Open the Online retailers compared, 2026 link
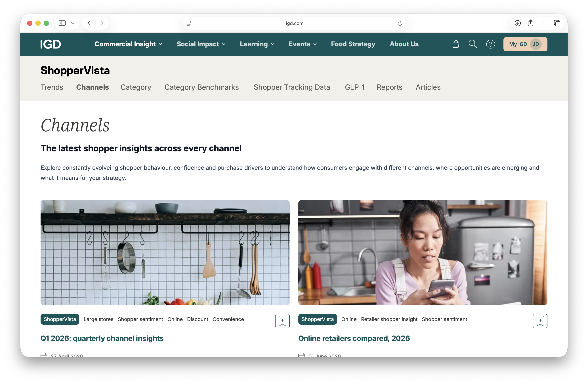 pos(354,338)
